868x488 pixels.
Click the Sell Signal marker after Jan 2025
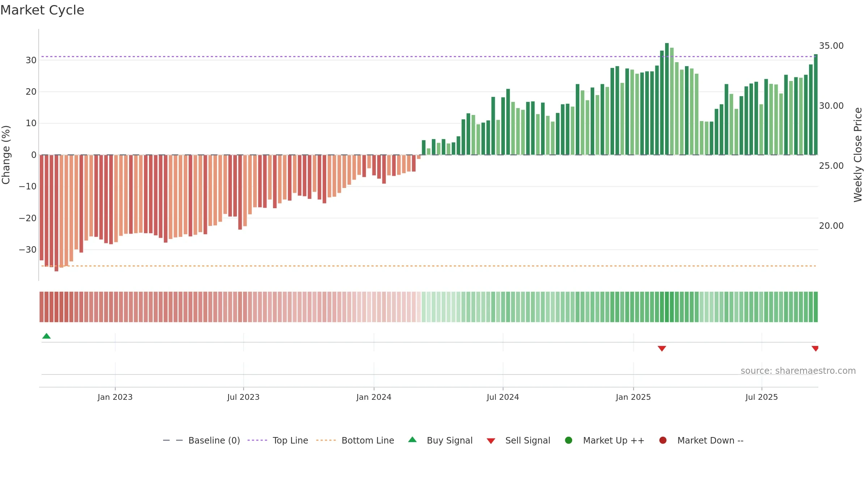click(662, 348)
